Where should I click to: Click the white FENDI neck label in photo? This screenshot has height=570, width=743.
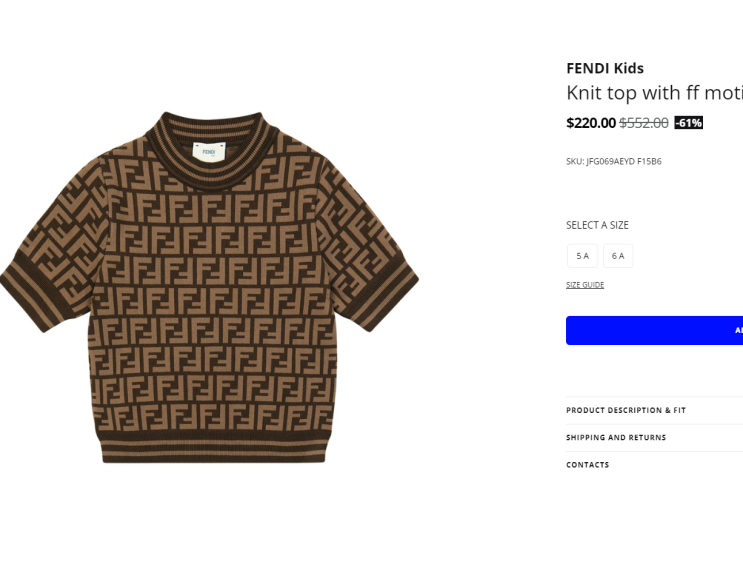209,152
